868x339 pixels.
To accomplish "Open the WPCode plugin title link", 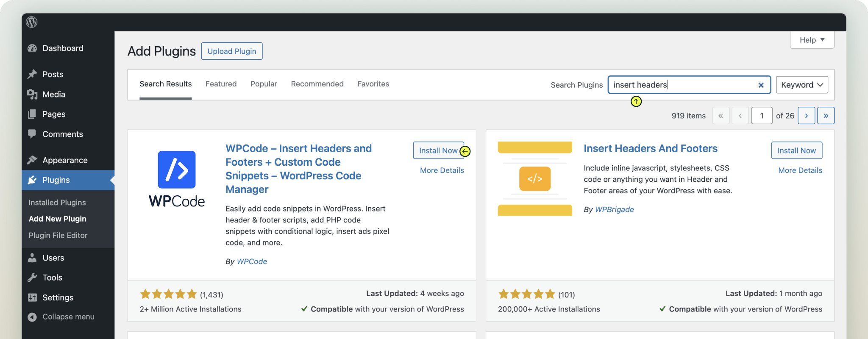I will coord(299,169).
